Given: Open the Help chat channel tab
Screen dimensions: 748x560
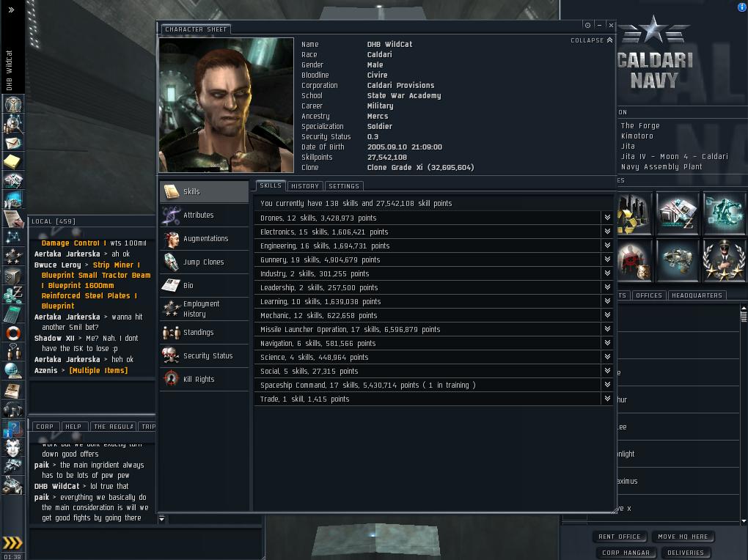Looking at the screenshot, I should coord(73,427).
